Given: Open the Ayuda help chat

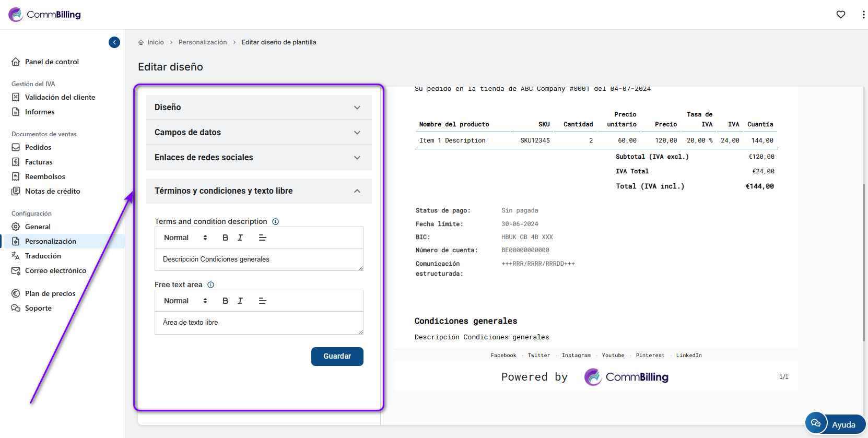Looking at the screenshot, I should pos(835,424).
